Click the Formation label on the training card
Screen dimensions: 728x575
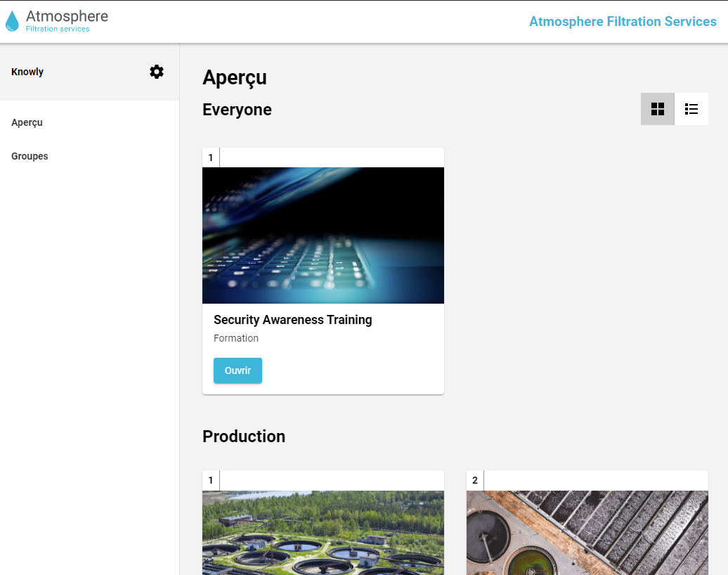[x=236, y=338]
